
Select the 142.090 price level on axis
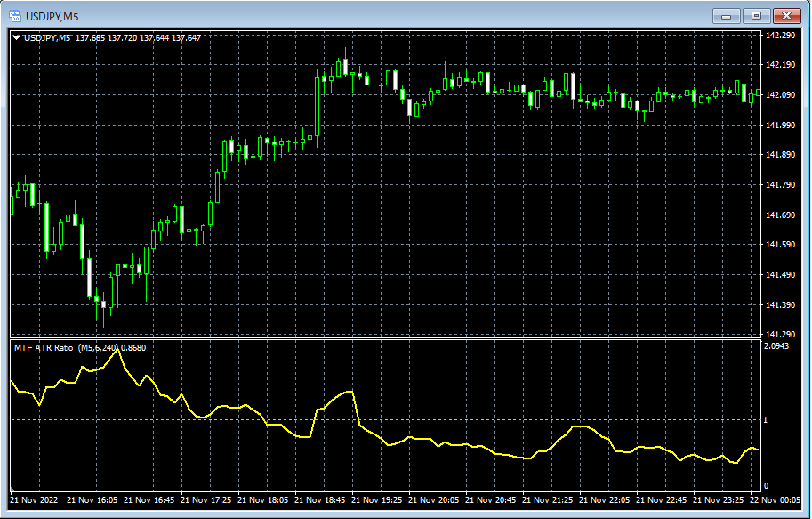point(780,95)
